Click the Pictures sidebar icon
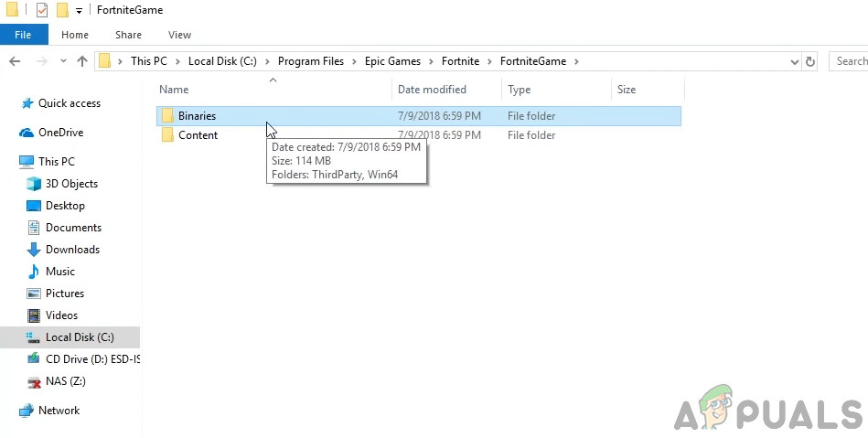The height and width of the screenshot is (438, 868). (34, 294)
